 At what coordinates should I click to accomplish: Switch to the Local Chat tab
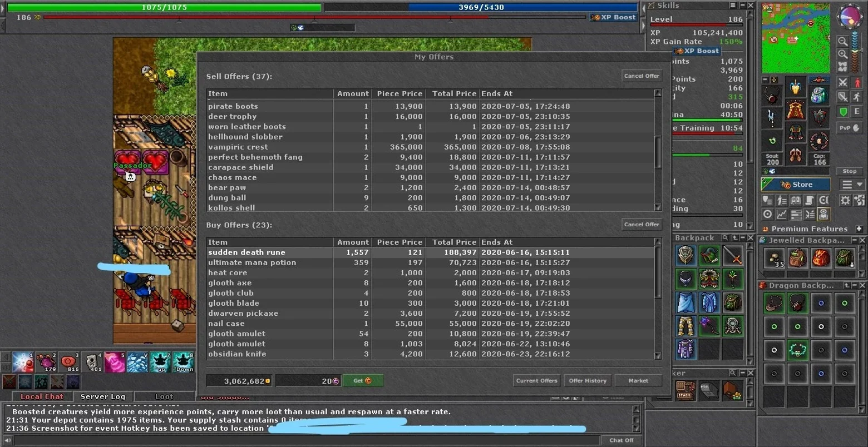42,396
